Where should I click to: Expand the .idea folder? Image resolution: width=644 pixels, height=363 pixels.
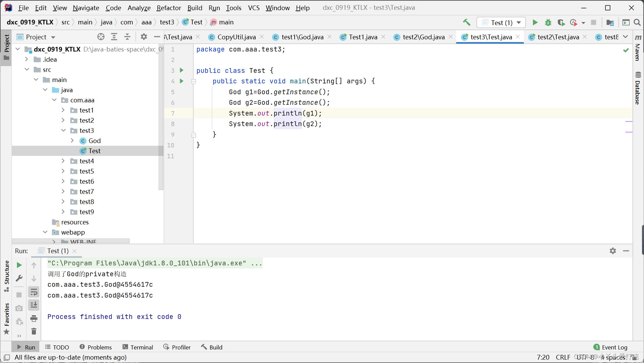tap(27, 59)
